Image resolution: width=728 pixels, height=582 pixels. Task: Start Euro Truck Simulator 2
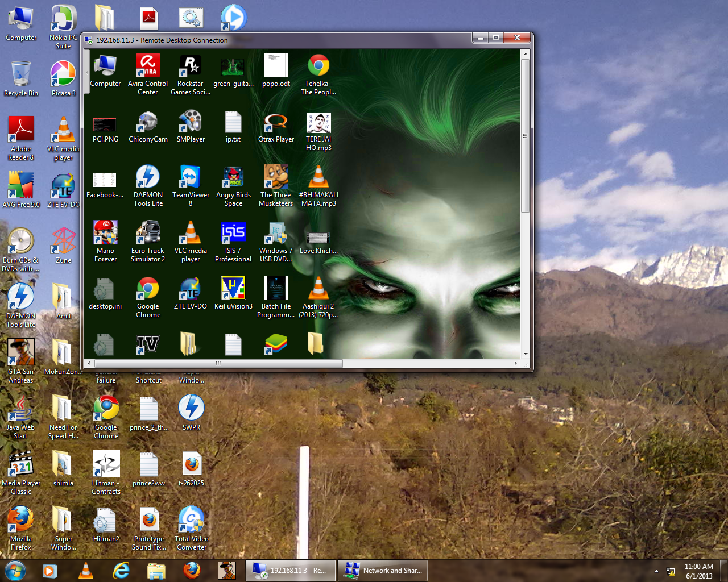(x=148, y=232)
